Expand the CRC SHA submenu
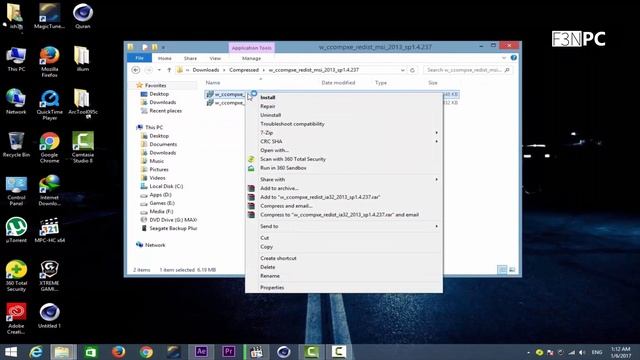 pyautogui.click(x=344, y=141)
